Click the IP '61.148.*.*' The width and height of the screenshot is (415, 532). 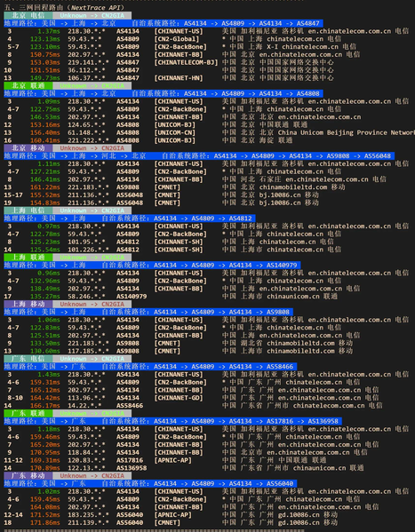pyautogui.click(x=86, y=132)
